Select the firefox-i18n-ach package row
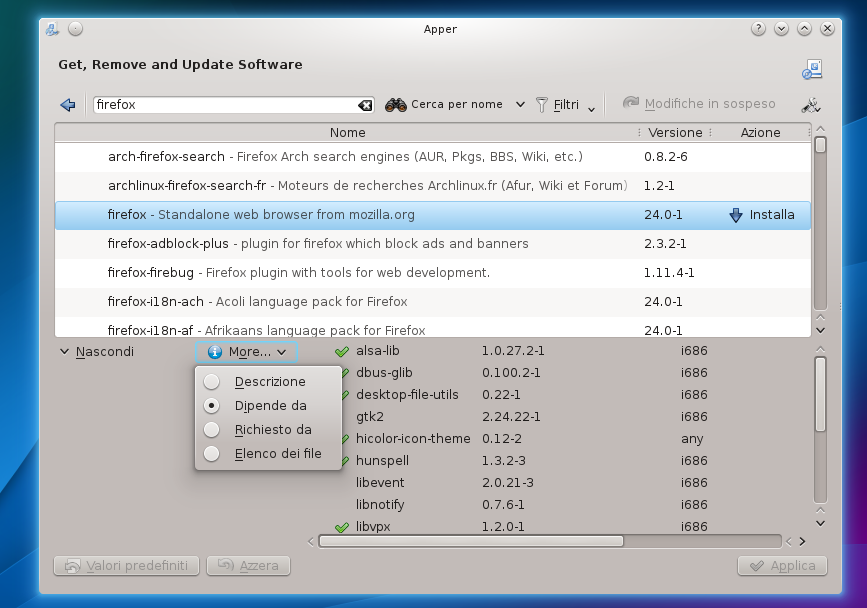 433,302
